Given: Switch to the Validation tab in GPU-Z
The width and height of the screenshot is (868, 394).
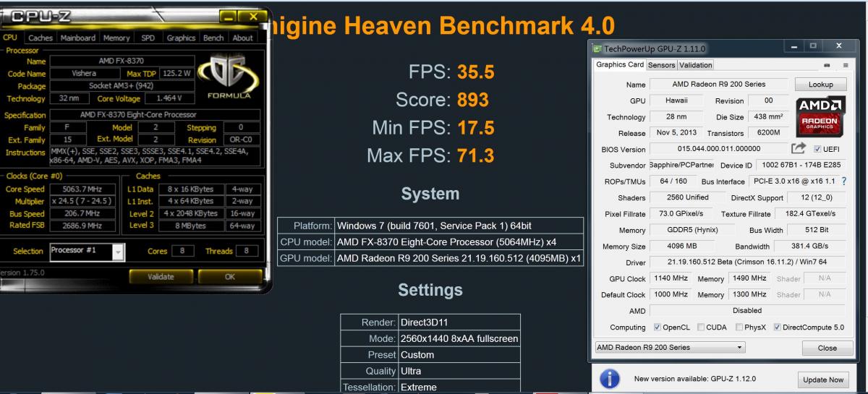Looking at the screenshot, I should pos(695,65).
